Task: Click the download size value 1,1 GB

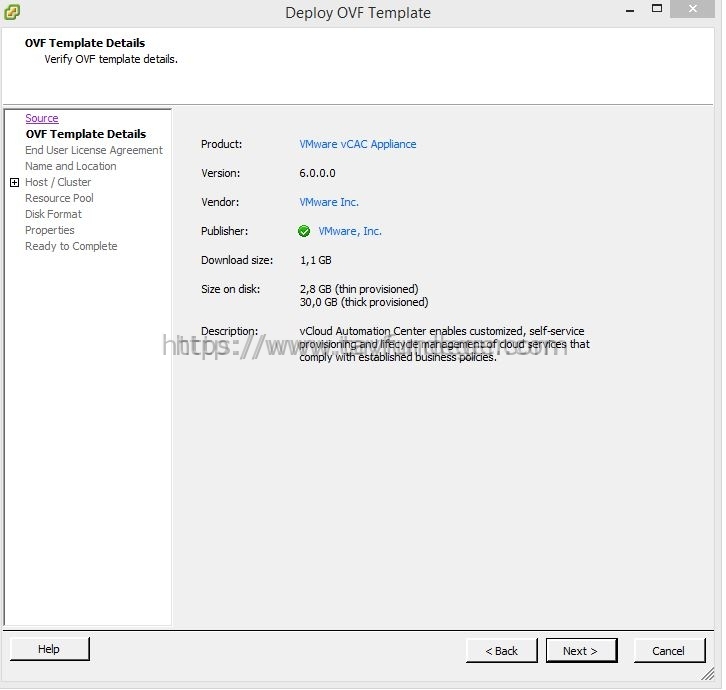Action: [x=316, y=260]
